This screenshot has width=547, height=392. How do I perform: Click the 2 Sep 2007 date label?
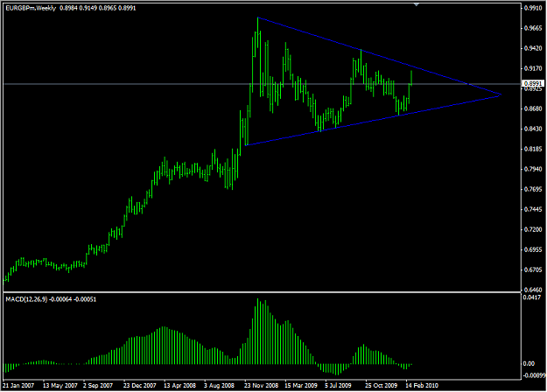(98, 385)
